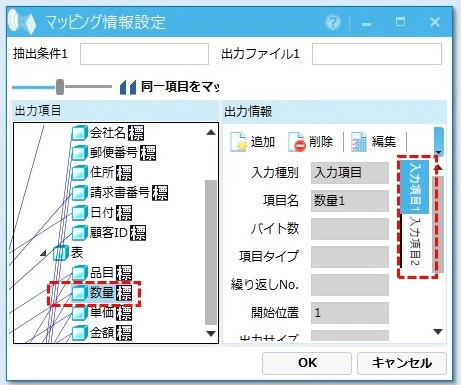Select the 数量 tree item
Viewport: 461px width, 385px height.
coord(102,293)
